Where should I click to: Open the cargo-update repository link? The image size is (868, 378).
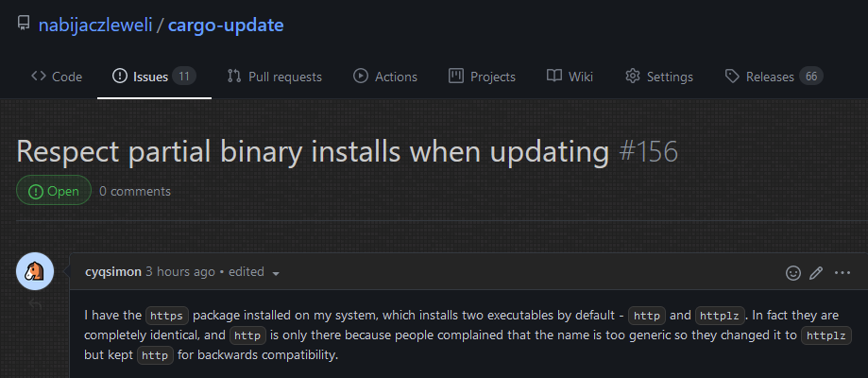(x=226, y=25)
